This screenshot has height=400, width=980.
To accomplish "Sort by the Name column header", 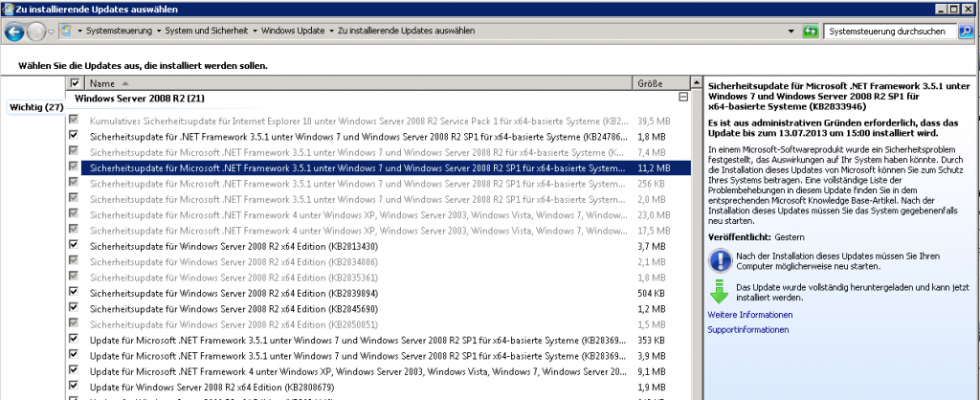I will pyautogui.click(x=358, y=83).
